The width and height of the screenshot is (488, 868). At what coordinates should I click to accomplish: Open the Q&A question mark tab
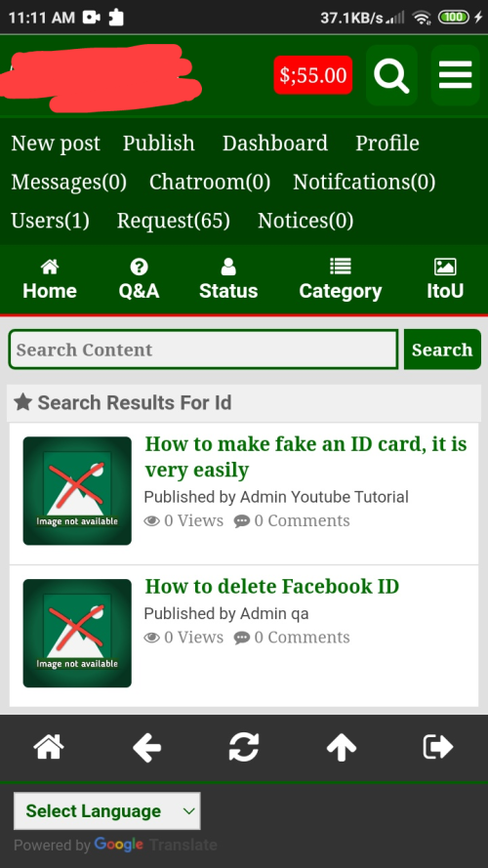click(139, 279)
